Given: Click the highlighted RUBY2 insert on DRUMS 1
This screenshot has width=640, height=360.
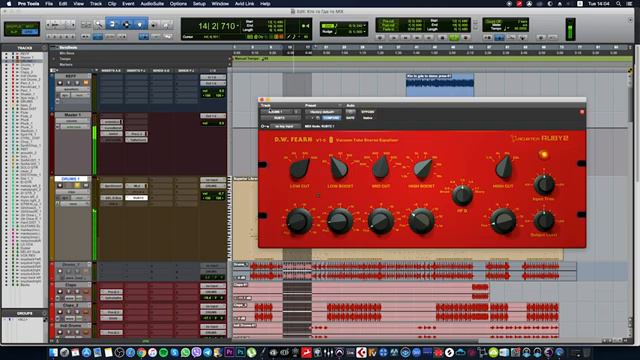Looking at the screenshot, I should click(x=137, y=198).
